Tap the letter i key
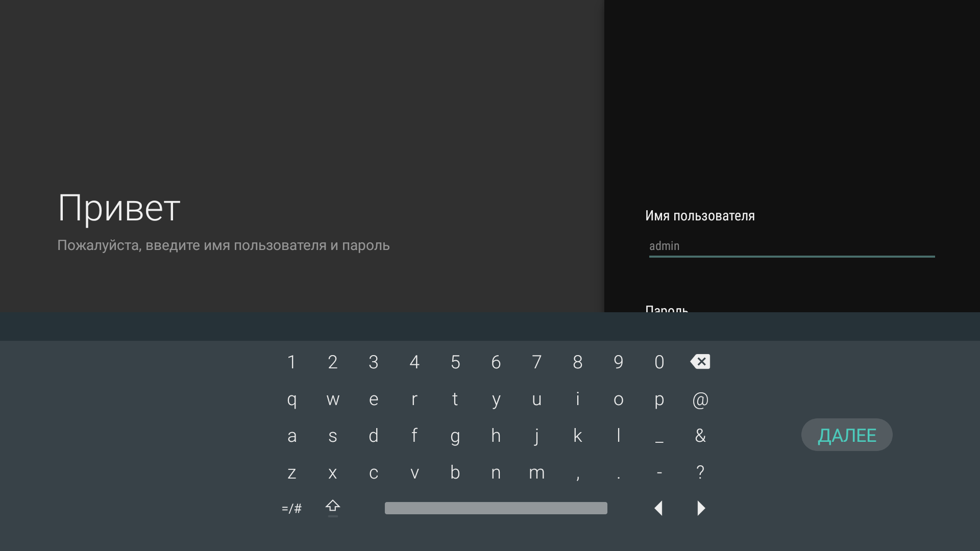This screenshot has width=980, height=551. (578, 398)
